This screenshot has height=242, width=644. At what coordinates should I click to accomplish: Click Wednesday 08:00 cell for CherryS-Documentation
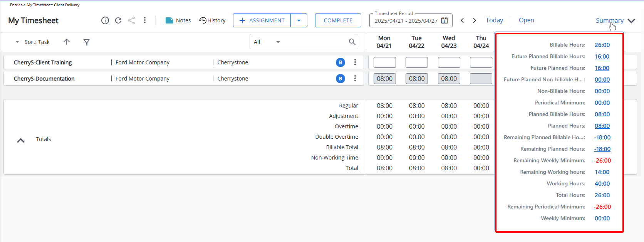[x=449, y=79]
